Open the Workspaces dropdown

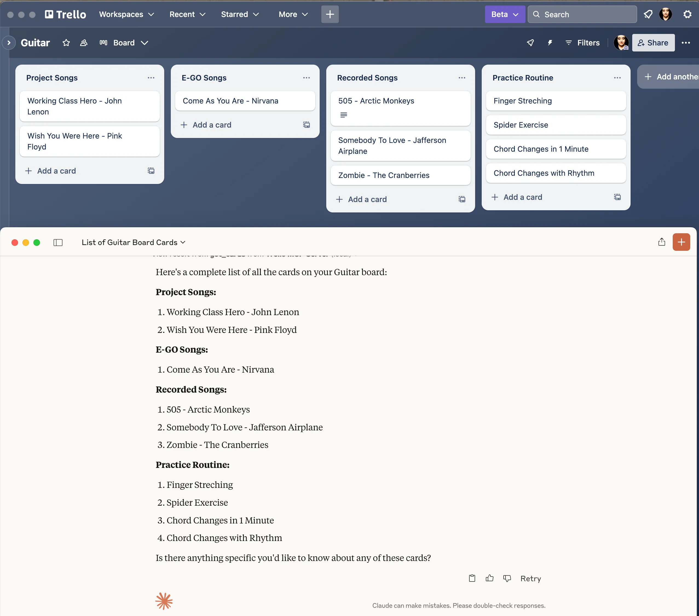pos(126,14)
